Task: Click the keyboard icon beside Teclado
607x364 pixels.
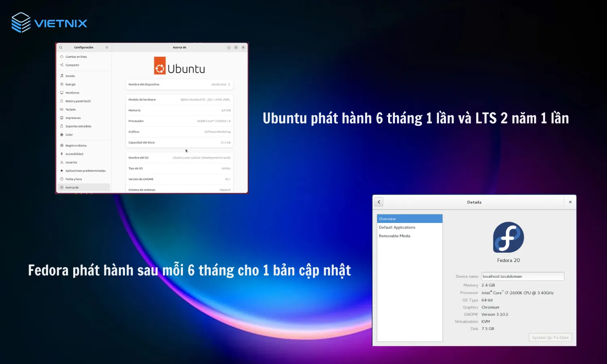Action: click(x=62, y=110)
